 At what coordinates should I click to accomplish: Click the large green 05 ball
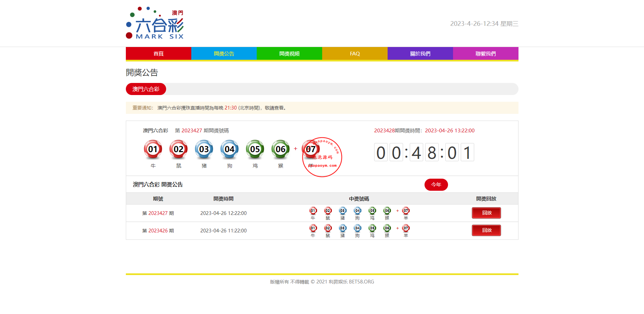pyautogui.click(x=255, y=149)
